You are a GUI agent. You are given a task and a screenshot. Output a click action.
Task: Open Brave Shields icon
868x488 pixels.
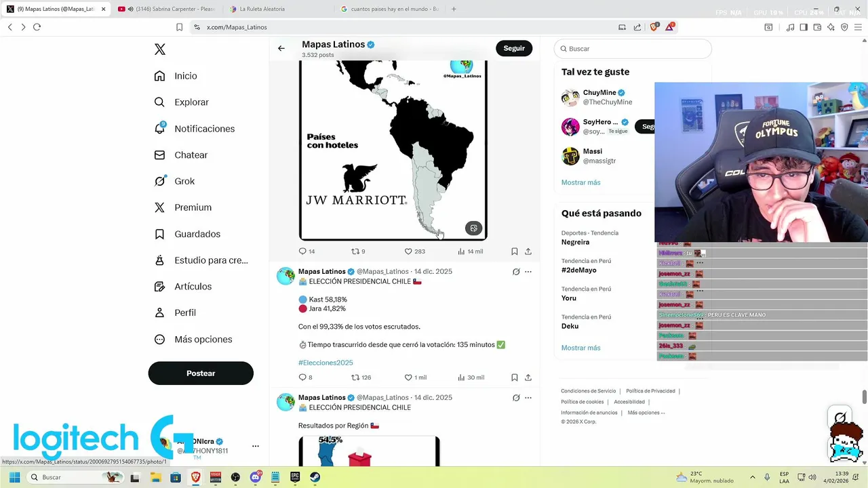[x=654, y=27]
